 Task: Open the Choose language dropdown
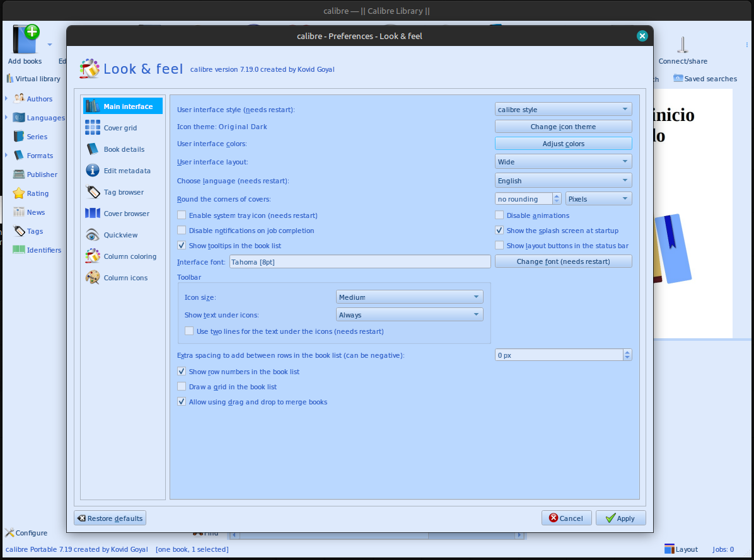[x=563, y=181]
